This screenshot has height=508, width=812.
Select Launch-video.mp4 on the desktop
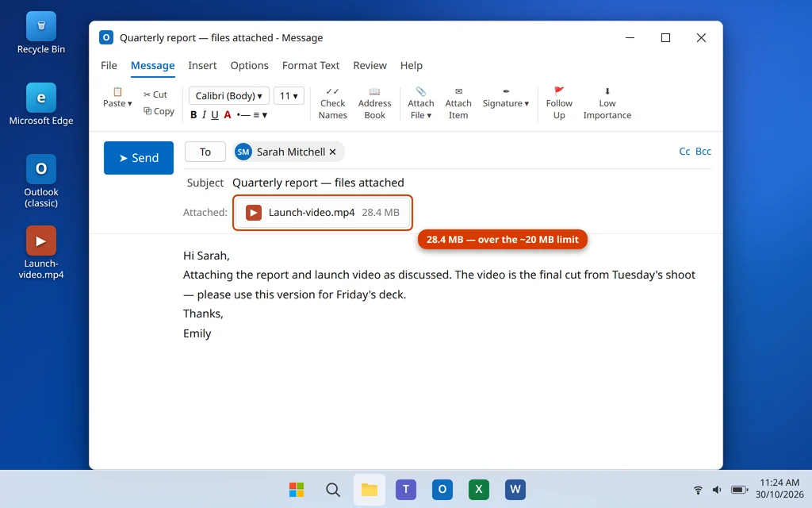point(41,252)
